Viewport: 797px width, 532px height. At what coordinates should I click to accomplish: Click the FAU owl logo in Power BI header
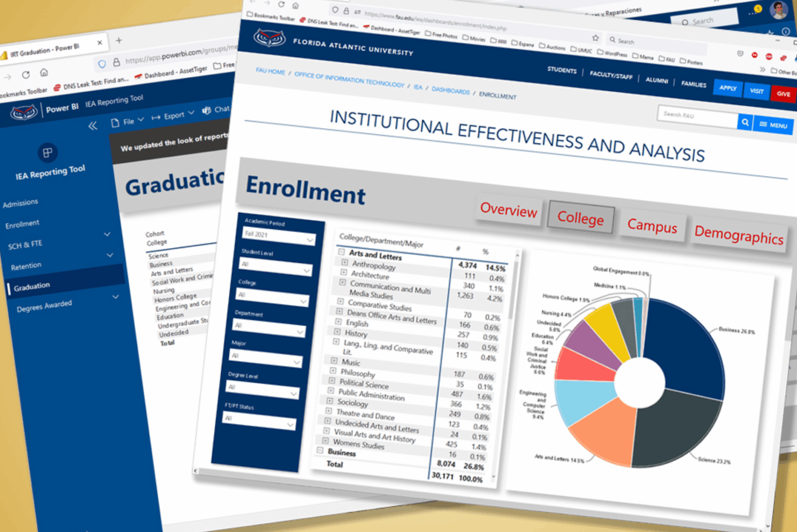point(24,111)
